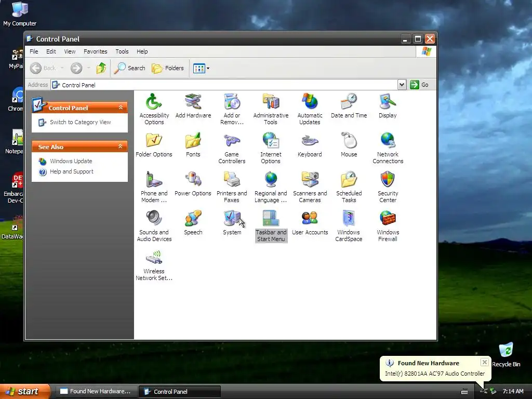
Task: Click the keyboard icon in taskbar
Action: point(464,392)
